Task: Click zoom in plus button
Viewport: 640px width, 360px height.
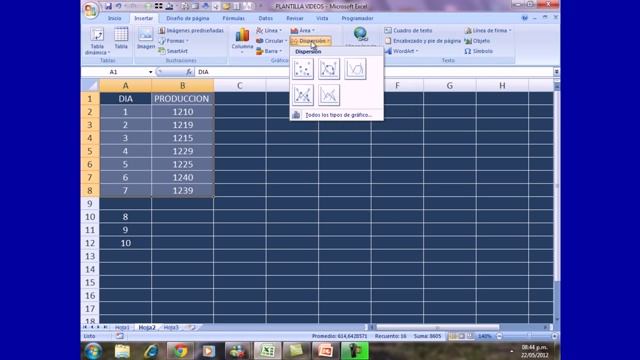Action: pos(554,336)
